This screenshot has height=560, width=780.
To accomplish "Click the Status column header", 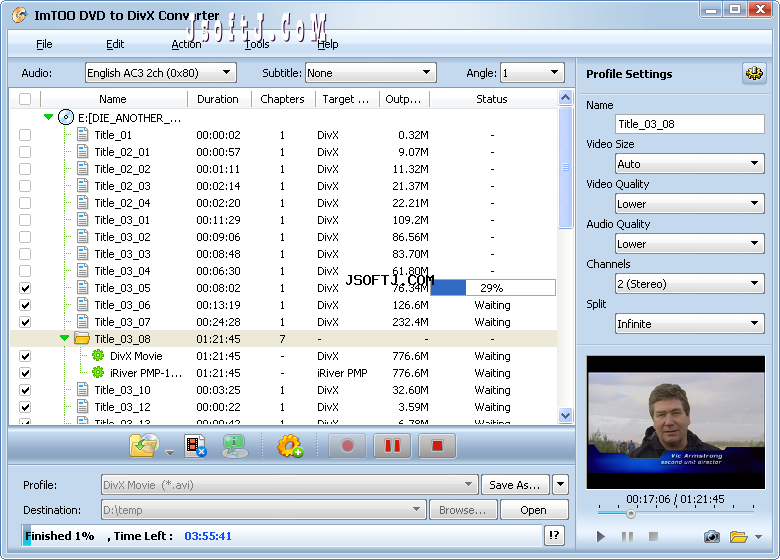I will [491, 99].
